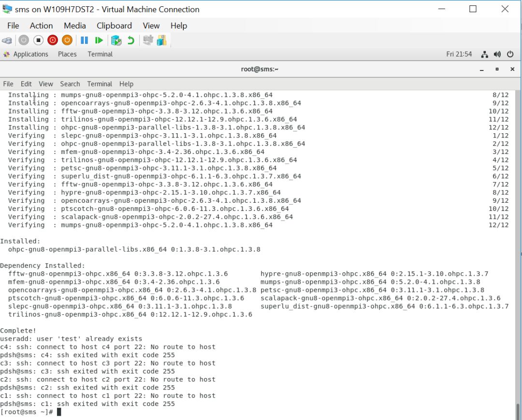Open the GNOME Applications menu
522x420 pixels.
pos(30,54)
